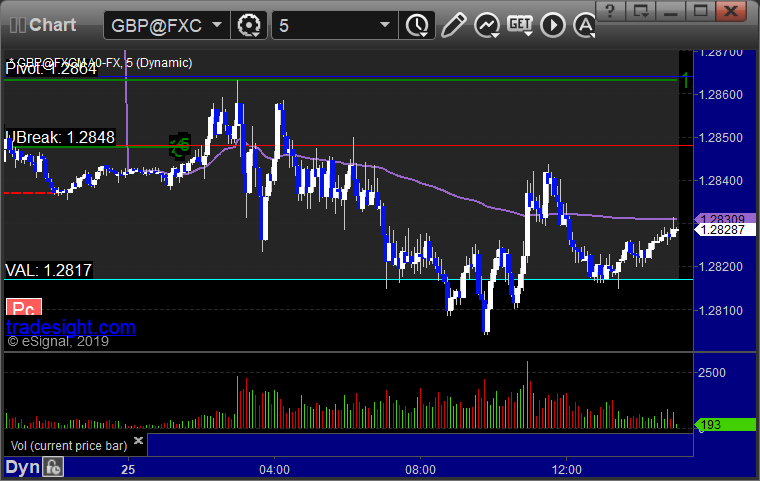Open the GET studies menu
Viewport: 760px width, 481px height.
point(520,25)
